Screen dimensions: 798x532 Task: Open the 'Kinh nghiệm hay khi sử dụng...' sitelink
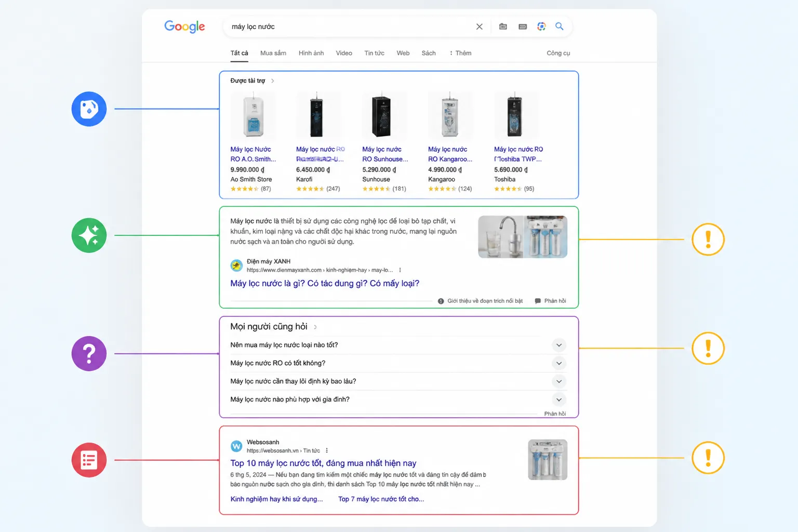click(276, 499)
